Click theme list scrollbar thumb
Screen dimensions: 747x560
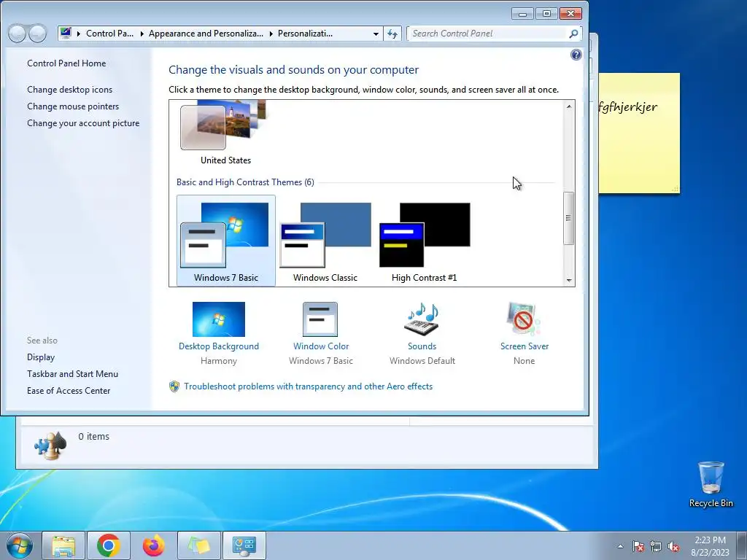click(568, 218)
